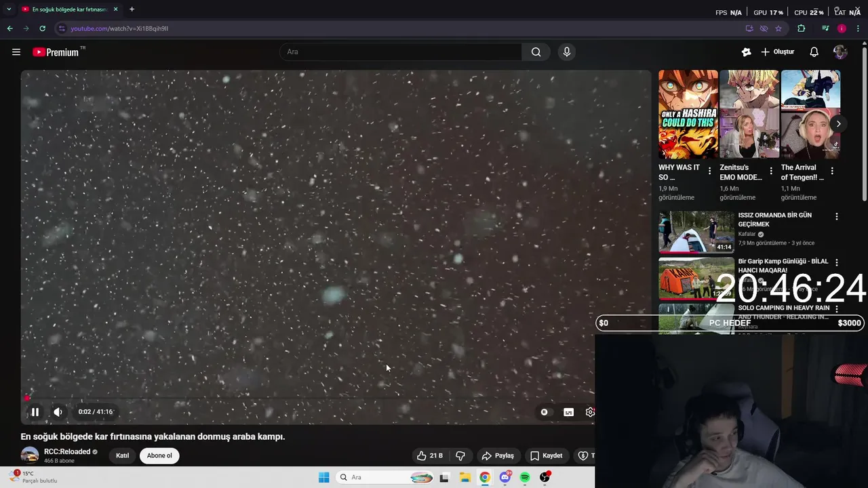The height and width of the screenshot is (488, 868).
Task: Click the search magnifier button
Action: 536,52
